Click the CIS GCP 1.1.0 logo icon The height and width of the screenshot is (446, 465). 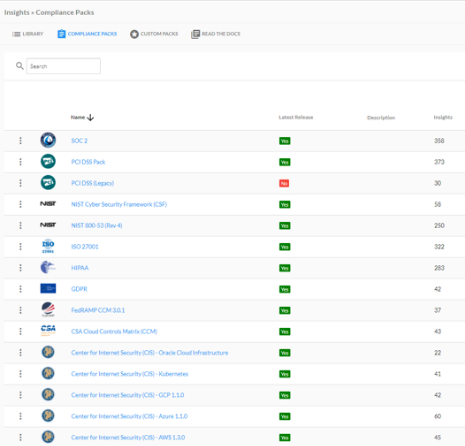[48, 394]
